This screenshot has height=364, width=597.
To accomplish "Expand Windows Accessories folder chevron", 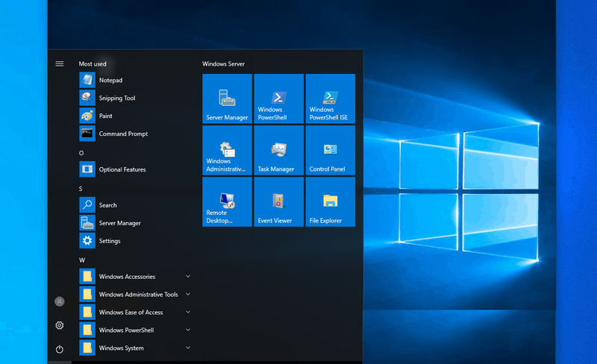I will pos(188,277).
